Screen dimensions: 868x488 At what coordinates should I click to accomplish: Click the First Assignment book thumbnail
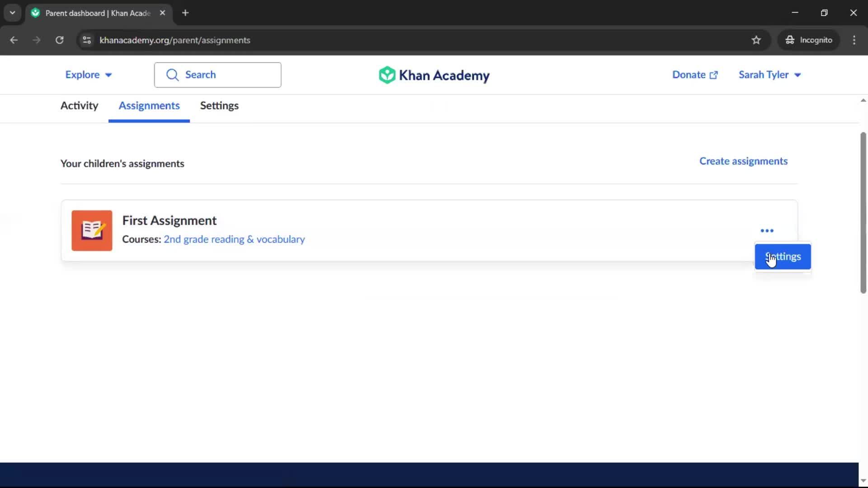(x=92, y=230)
